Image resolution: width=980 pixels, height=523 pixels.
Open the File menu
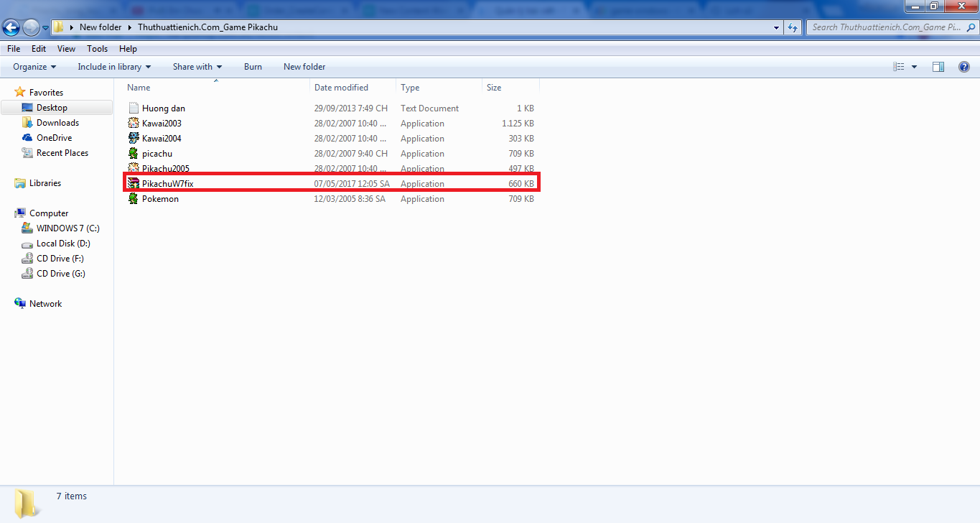click(14, 49)
